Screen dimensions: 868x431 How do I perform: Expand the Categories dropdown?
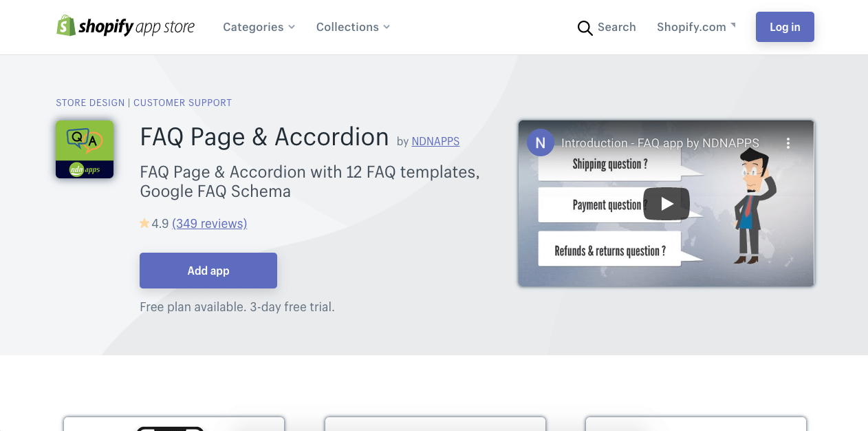(259, 27)
